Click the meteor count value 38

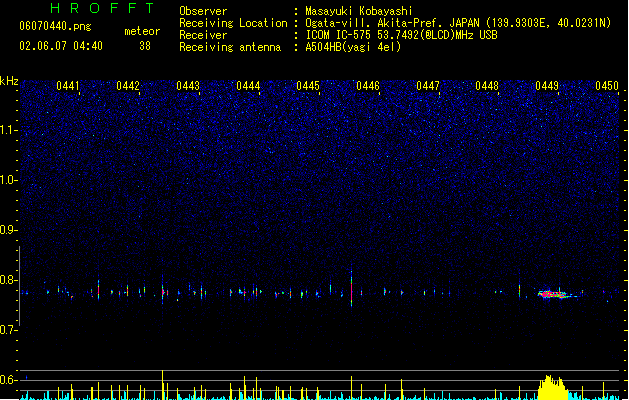tap(145, 46)
